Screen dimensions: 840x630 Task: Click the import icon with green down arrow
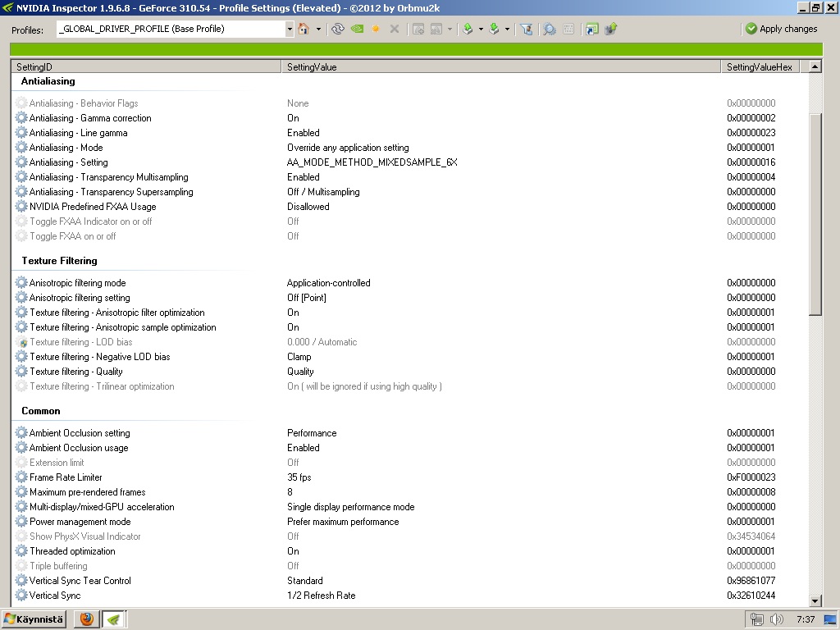click(x=494, y=29)
